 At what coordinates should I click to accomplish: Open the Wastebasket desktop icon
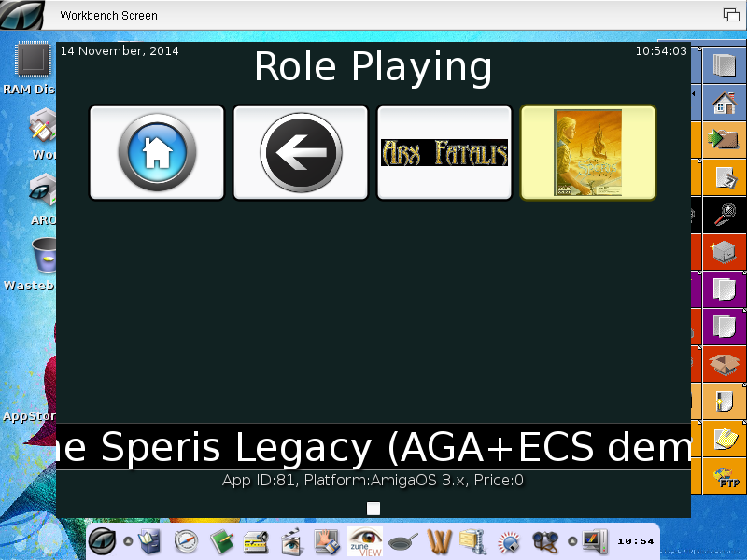[x=44, y=255]
